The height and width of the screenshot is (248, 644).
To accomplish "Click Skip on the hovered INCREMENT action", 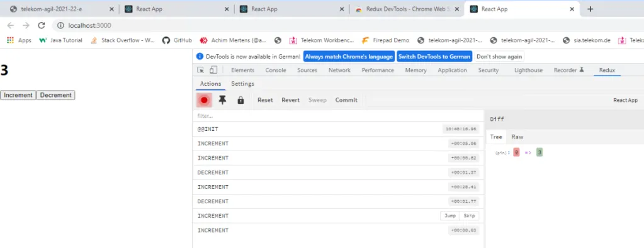I will click(x=469, y=215).
